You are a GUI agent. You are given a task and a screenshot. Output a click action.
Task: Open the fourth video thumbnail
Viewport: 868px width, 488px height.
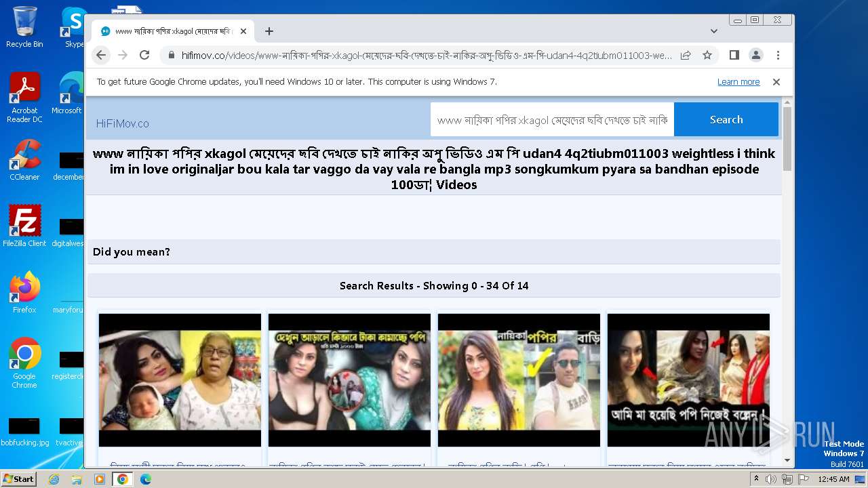[x=688, y=380]
